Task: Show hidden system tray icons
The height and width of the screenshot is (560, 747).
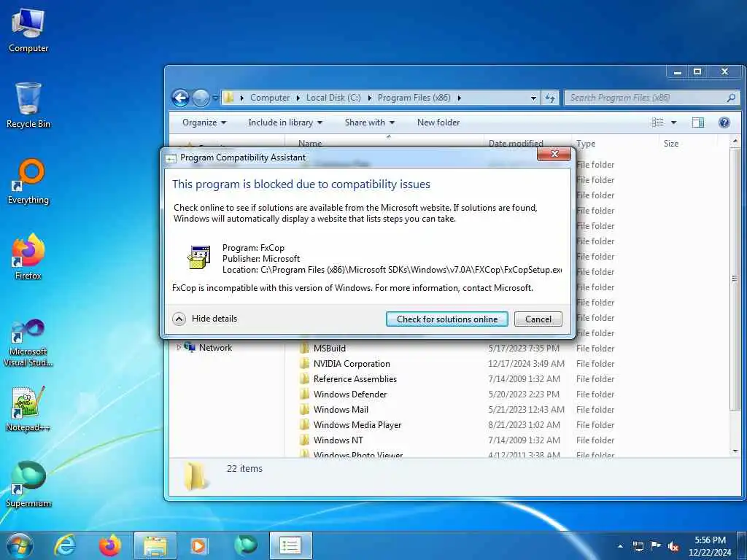Action: (x=620, y=546)
